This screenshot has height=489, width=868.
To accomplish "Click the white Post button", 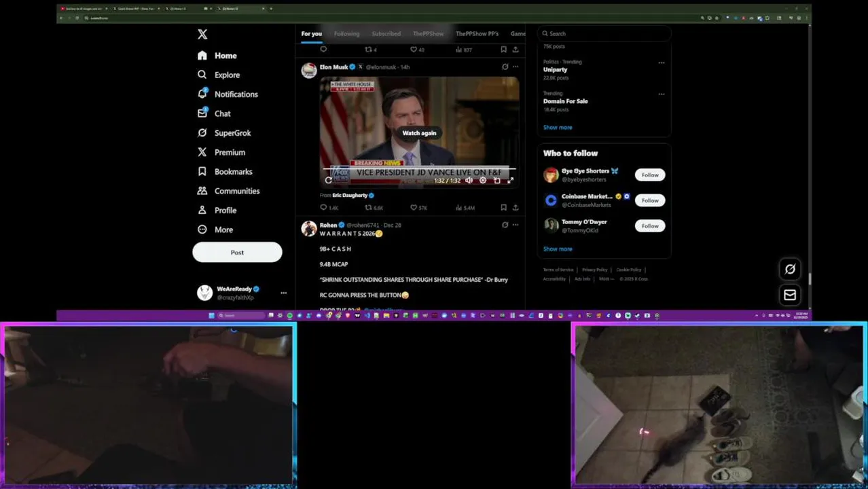I will (237, 252).
